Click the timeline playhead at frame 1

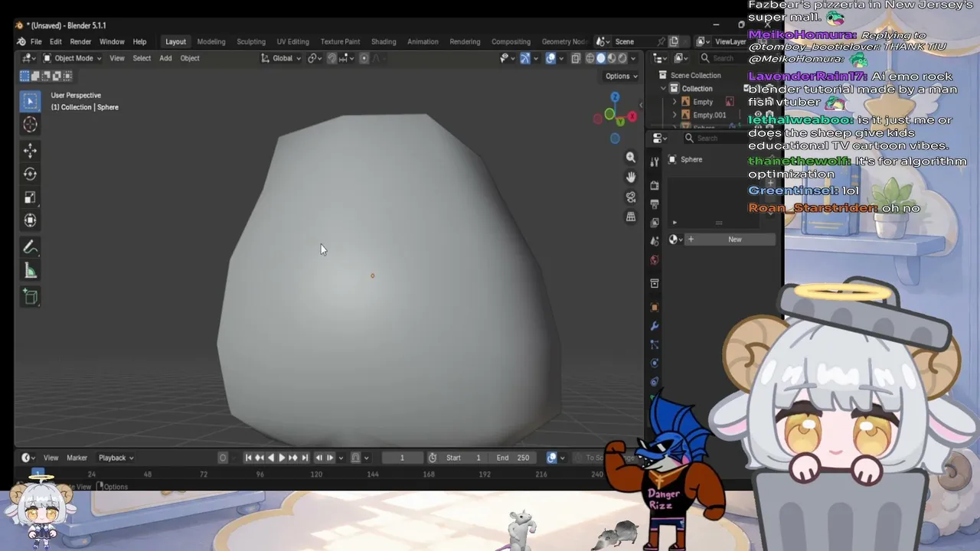click(x=37, y=474)
